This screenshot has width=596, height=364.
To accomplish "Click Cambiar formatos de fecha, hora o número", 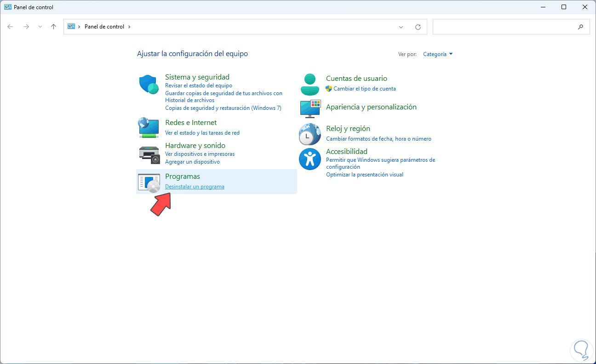I will click(378, 139).
